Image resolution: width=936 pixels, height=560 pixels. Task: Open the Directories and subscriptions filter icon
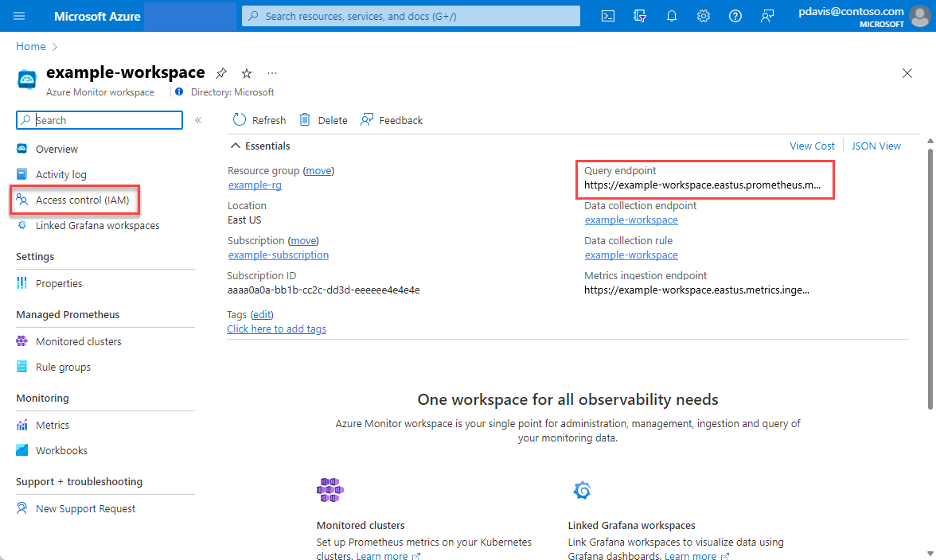[640, 16]
